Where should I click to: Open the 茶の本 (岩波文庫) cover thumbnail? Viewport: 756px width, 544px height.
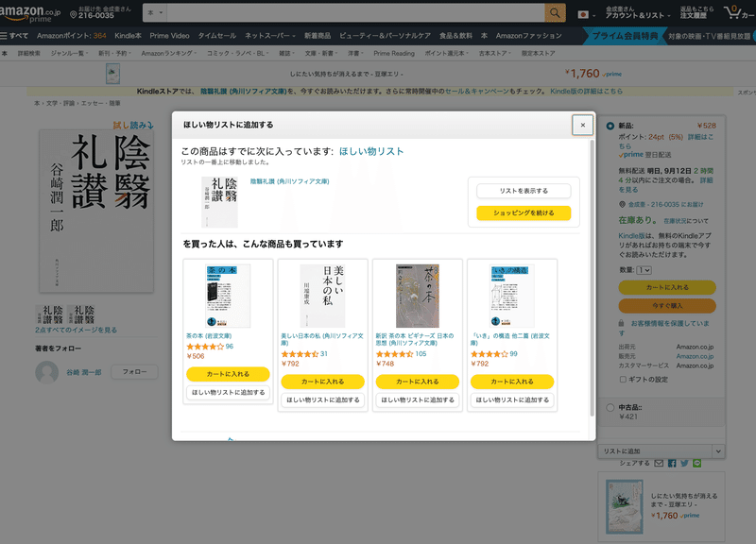[x=228, y=296]
